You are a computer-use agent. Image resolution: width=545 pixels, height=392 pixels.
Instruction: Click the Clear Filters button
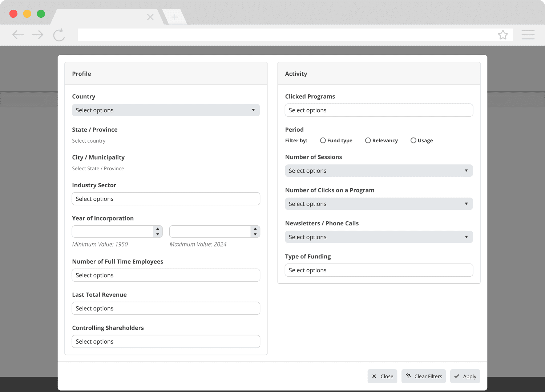(x=424, y=376)
